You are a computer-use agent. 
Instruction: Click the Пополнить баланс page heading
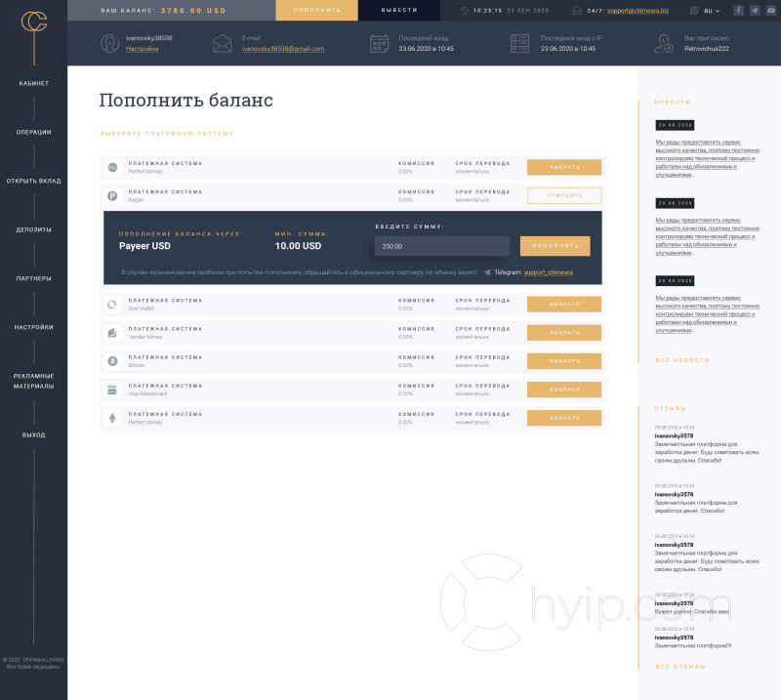tap(185, 101)
